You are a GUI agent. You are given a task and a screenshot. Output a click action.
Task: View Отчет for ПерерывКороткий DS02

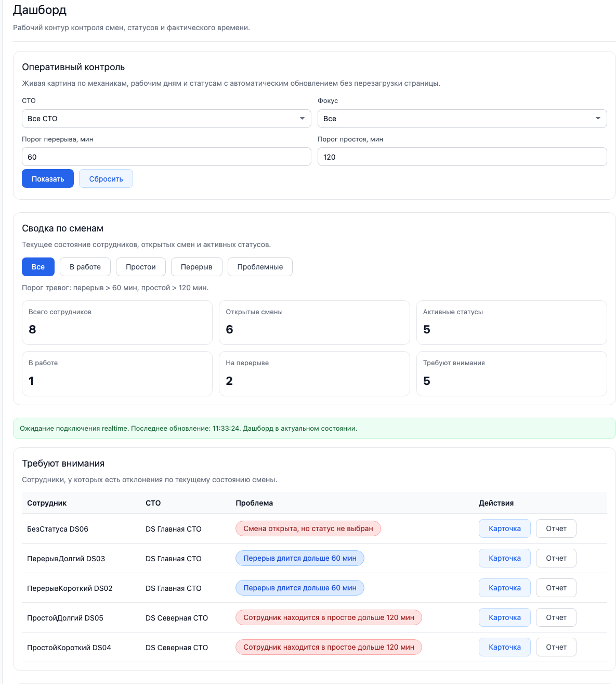tap(556, 588)
